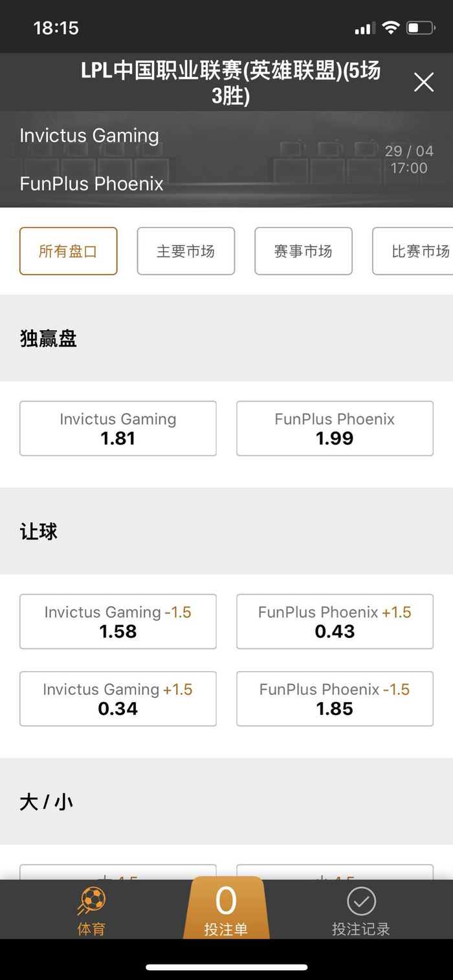Select Invictus Gaming -1.5 handicap odds

tap(118, 622)
